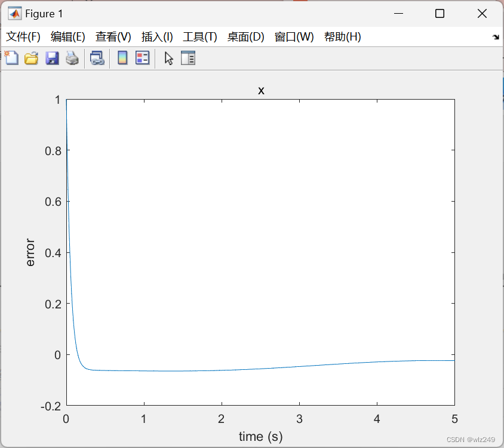Click the New Figure toolbar icon

(x=11, y=58)
